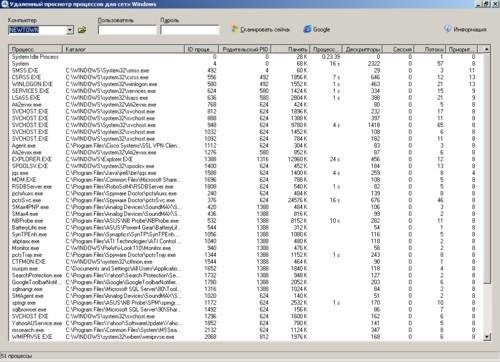500x362 pixels.
Task: Select the sqlmangr.exe process row
Action: pos(246,289)
